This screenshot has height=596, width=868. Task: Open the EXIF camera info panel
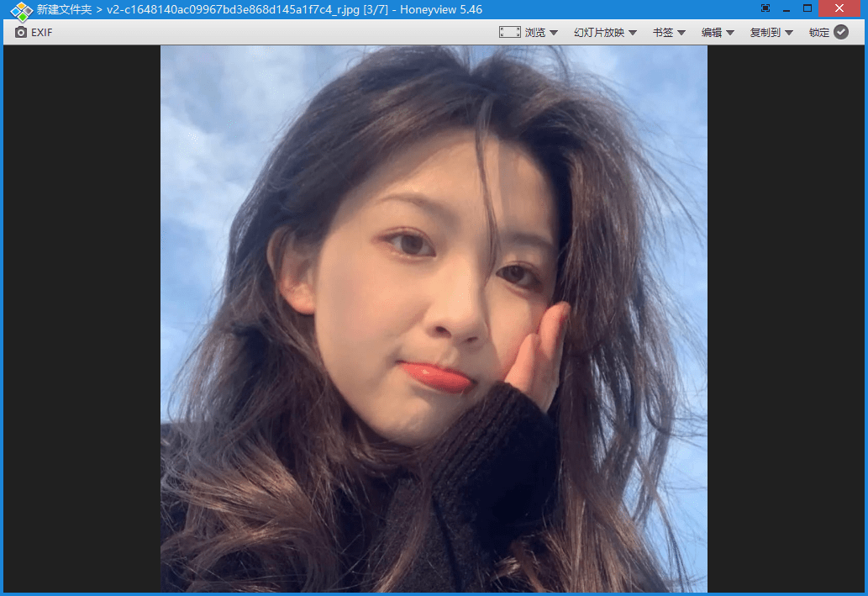[34, 33]
